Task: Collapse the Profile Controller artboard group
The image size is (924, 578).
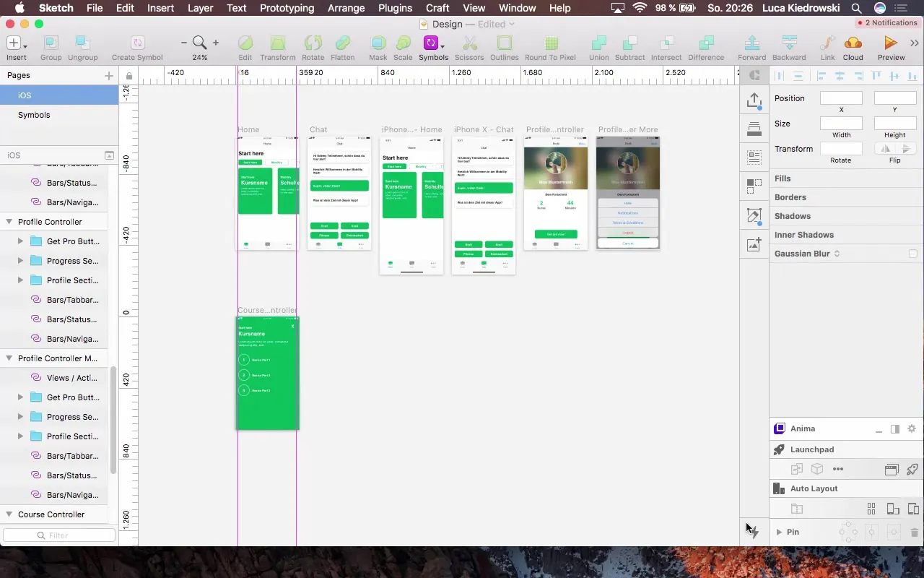Action: 9,222
